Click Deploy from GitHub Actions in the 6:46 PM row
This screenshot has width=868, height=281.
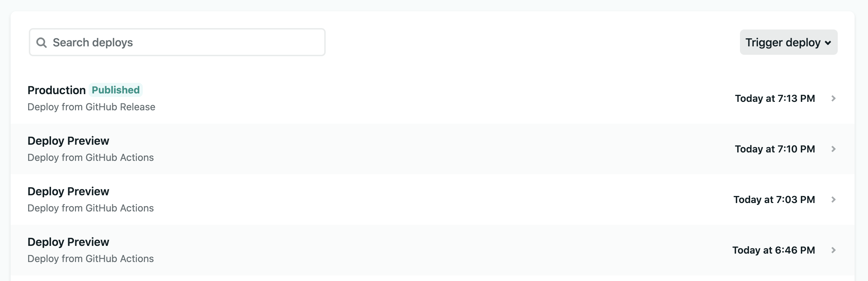[x=91, y=259]
